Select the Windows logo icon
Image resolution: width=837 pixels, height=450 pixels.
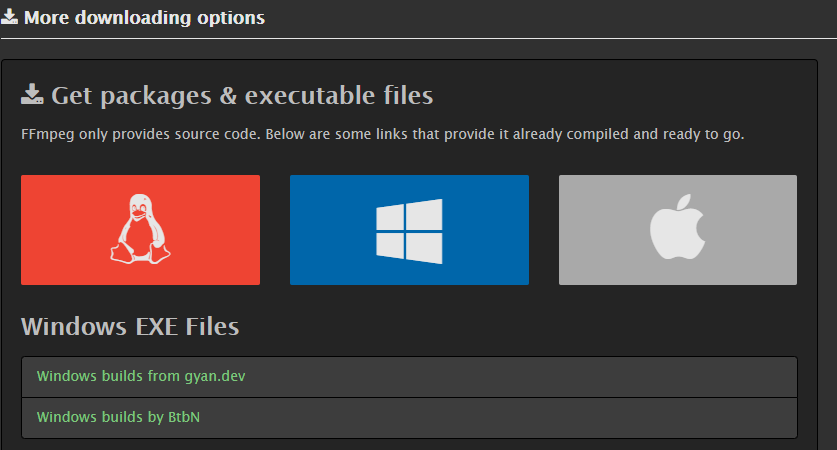click(x=409, y=231)
